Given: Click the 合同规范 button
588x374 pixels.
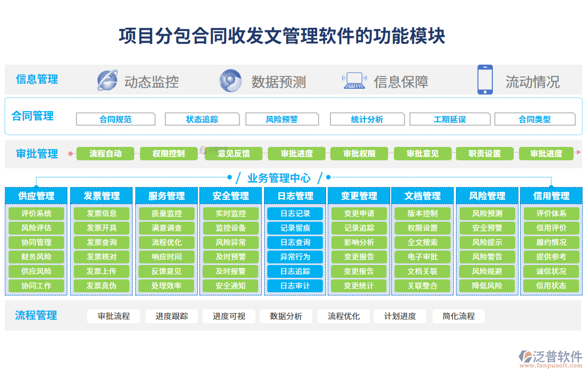Looking at the screenshot, I should pos(115,119).
